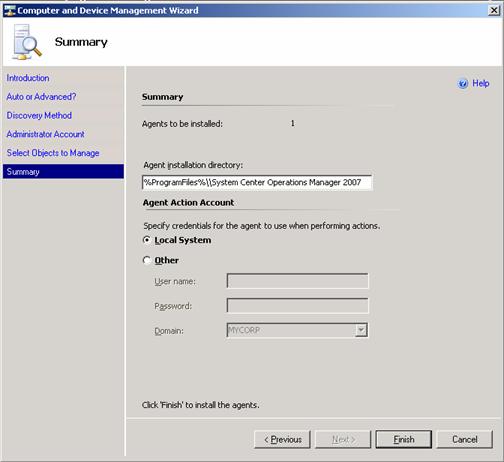Viewport: 504px width, 462px height.
Task: Open the Administrator Account step
Action: coord(46,134)
